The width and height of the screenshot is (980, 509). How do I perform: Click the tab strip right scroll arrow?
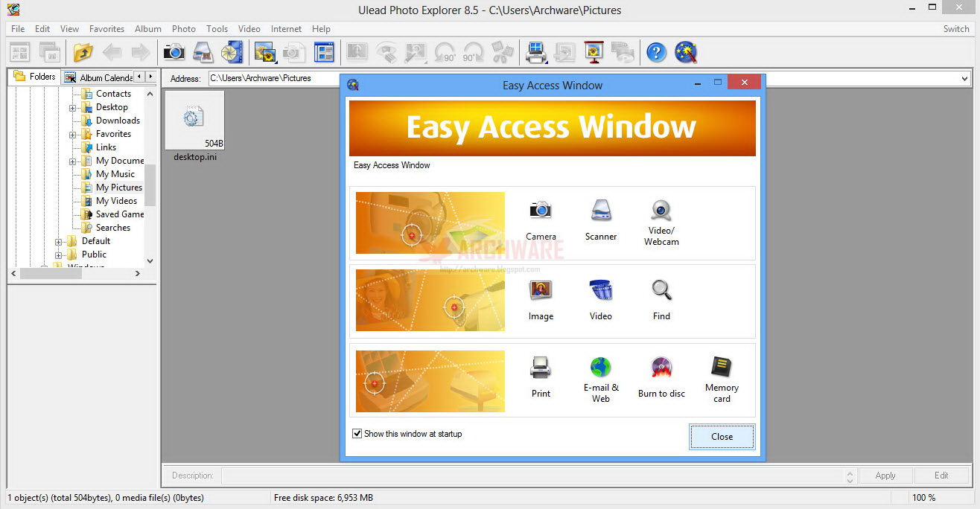[151, 77]
